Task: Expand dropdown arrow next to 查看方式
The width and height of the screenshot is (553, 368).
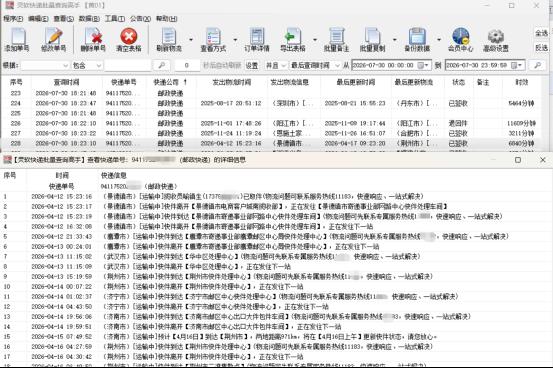Action: (x=235, y=40)
